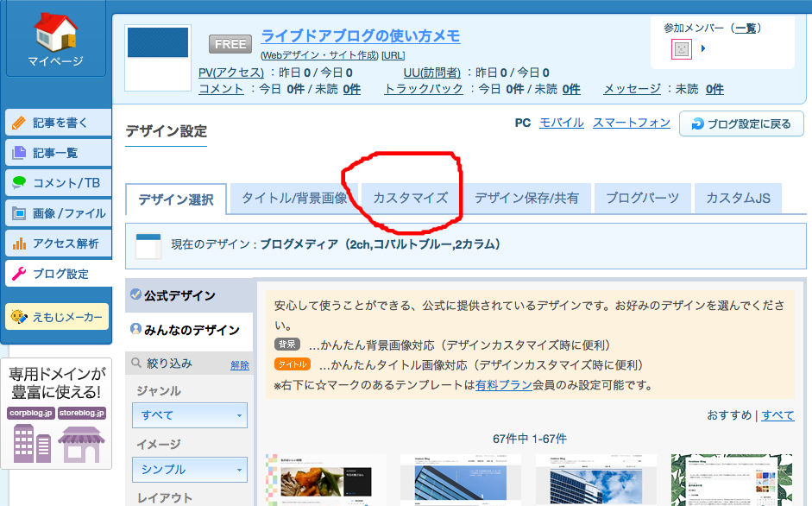Open the カスタマイズ tab
812x506 pixels.
click(x=411, y=198)
